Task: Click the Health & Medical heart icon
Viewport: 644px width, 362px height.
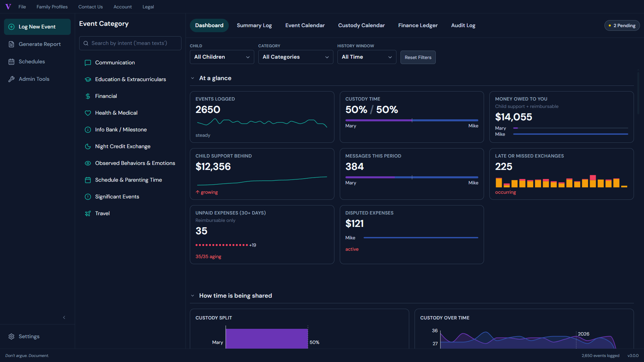Action: [88, 113]
